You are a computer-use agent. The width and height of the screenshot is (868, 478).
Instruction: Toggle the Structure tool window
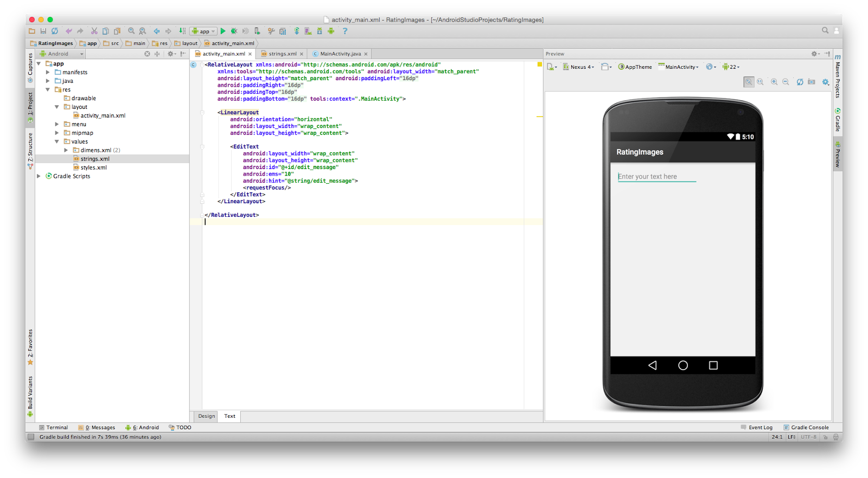pos(30,151)
